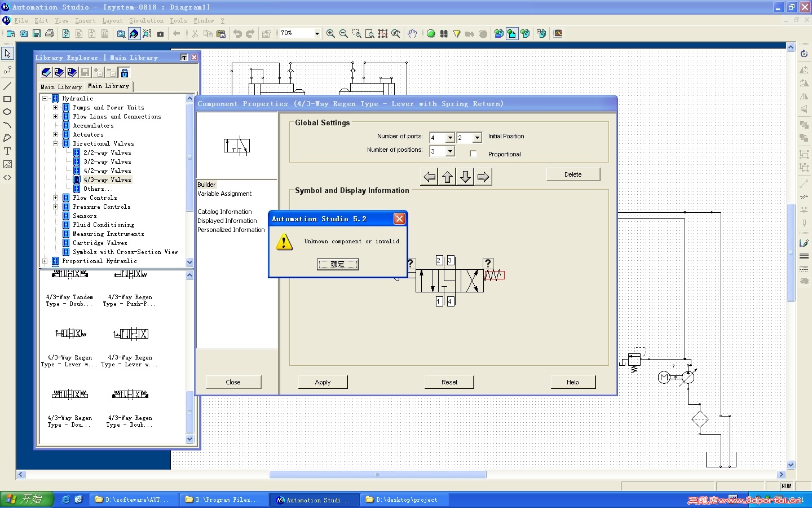The height and width of the screenshot is (508, 812).
Task: Click the Delete button
Action: click(573, 174)
